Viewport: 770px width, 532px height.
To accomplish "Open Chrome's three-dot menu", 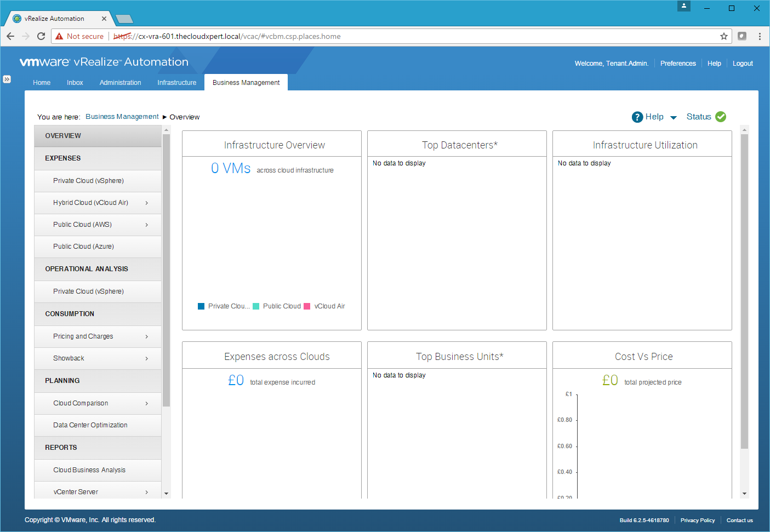I will coord(760,36).
